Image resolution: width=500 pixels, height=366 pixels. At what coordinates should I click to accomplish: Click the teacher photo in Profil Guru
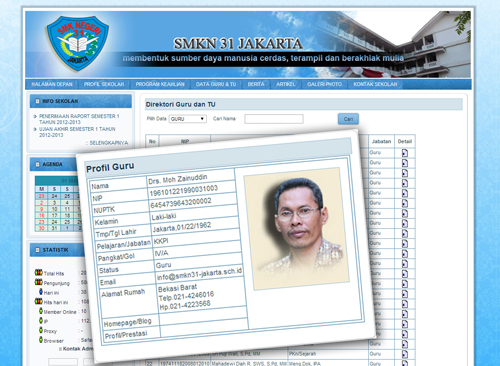[x=297, y=228]
